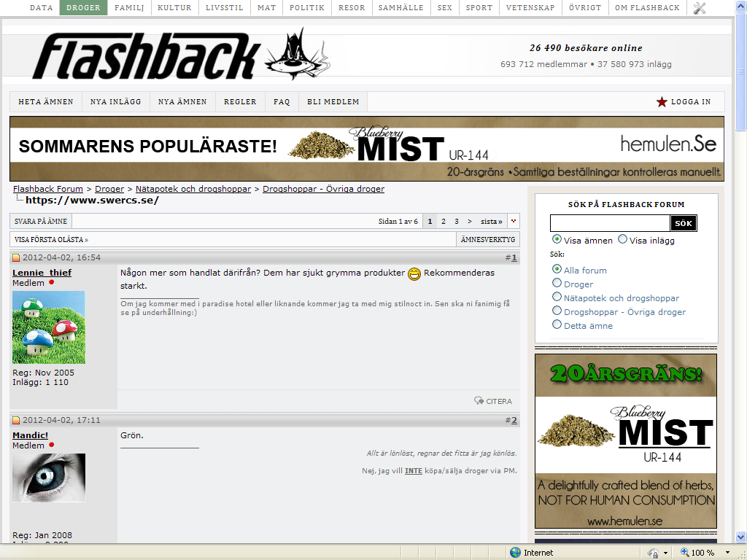Open the zoom level dropdown arrow in status bar
Screen dimensions: 747x560
(727, 553)
